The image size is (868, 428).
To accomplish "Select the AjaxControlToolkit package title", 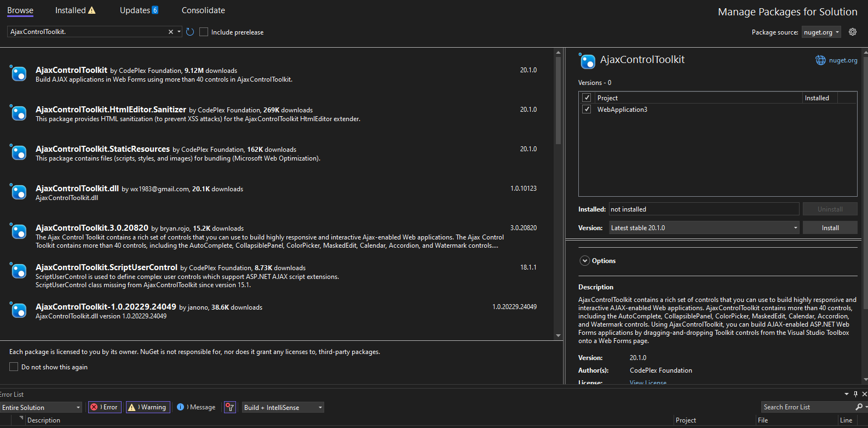I will [x=71, y=70].
